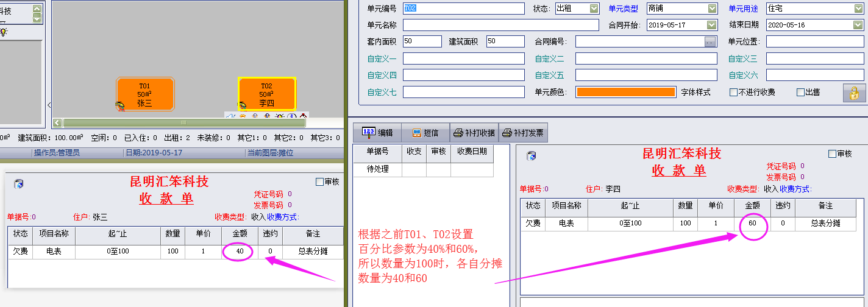Click the scroll left arrow of the map scrollbar
Viewport: 868px width, 307px height.
(x=57, y=122)
